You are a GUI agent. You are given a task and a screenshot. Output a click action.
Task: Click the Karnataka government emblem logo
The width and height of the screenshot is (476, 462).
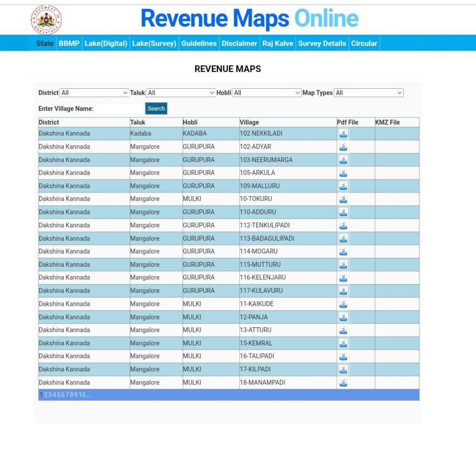click(x=46, y=20)
